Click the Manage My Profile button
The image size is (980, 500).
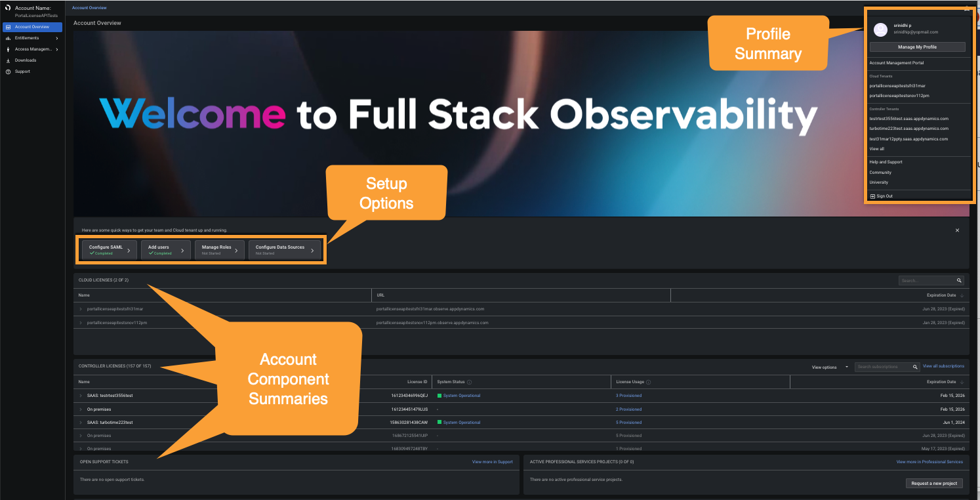tap(917, 47)
